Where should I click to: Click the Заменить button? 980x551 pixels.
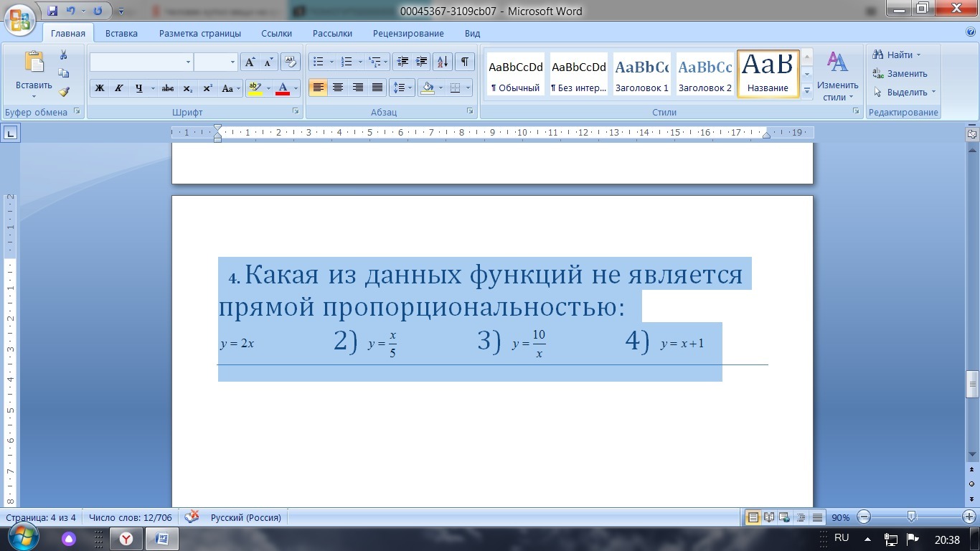(x=900, y=73)
